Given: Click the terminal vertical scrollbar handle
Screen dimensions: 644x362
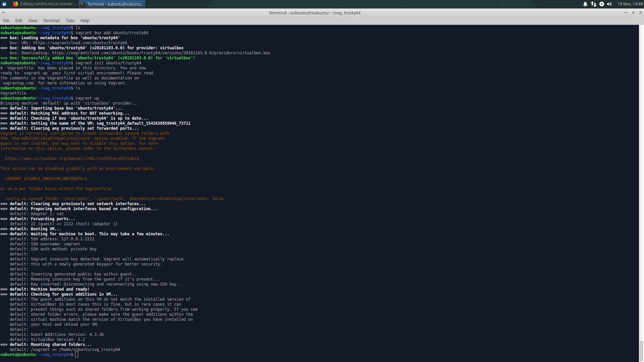Looking at the screenshot, I should point(641,350).
